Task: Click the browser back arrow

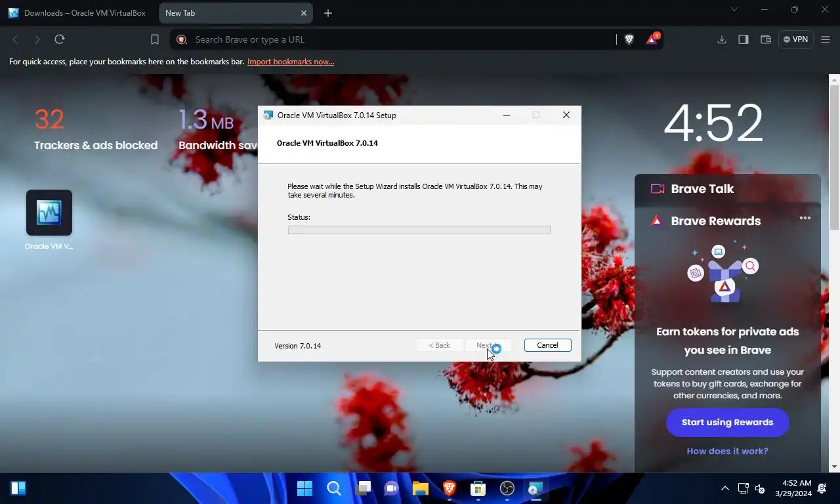Action: click(x=16, y=39)
